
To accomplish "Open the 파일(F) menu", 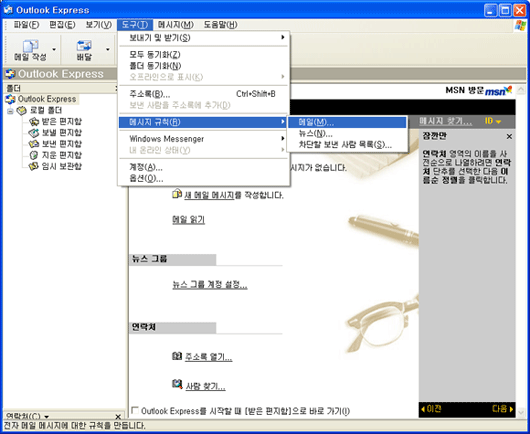I will tap(26, 25).
